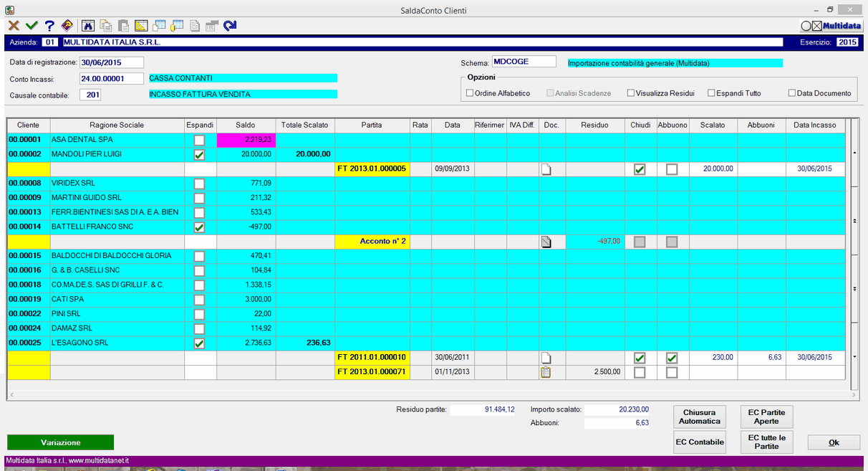Click the horizontal scrollbar right arrow

click(x=853, y=394)
